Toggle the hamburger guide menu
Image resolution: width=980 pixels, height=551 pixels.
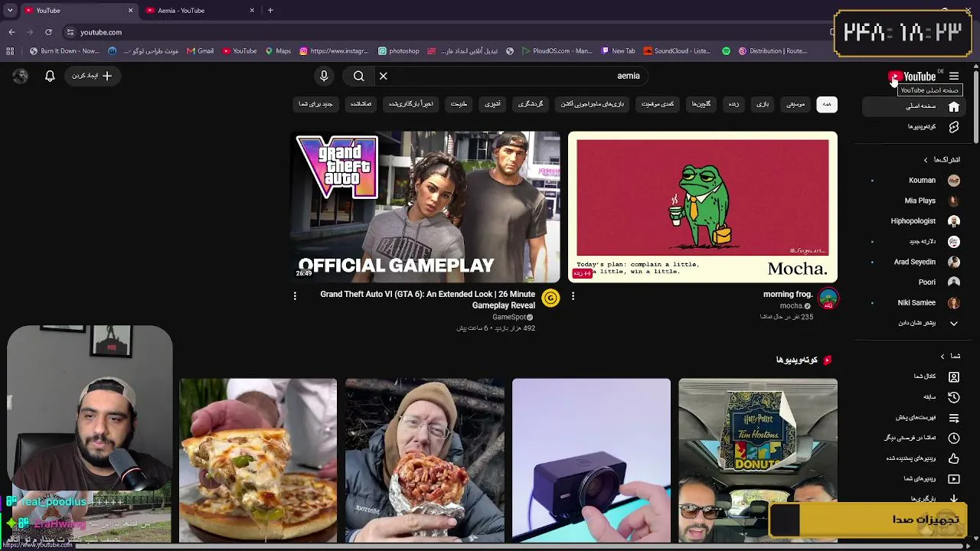pos(954,77)
